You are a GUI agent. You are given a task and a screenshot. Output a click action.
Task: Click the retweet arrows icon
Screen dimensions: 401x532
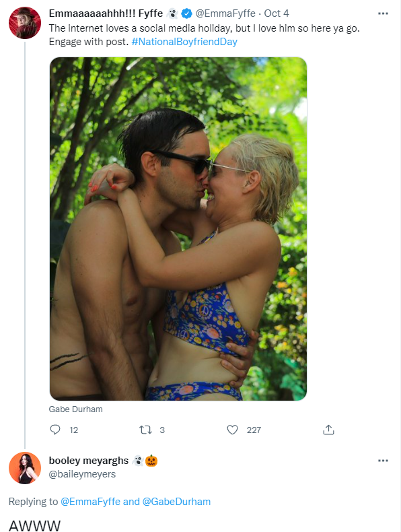(145, 430)
